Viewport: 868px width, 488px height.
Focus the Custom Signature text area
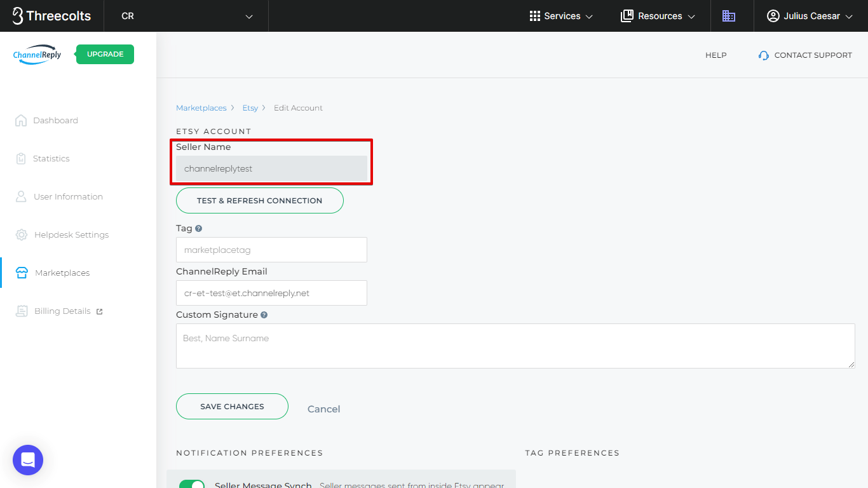click(515, 346)
